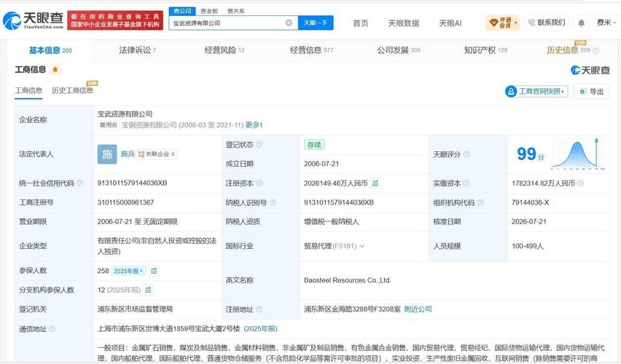Export data with the 导出 button
621x364 pixels.
click(591, 92)
